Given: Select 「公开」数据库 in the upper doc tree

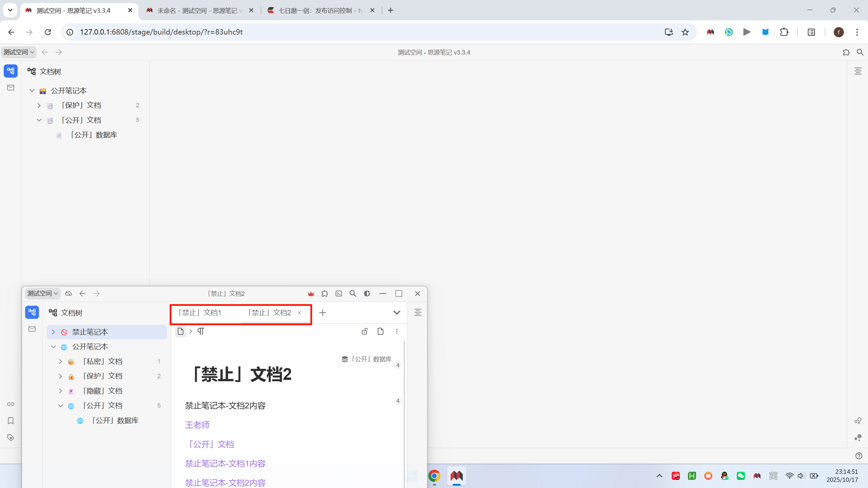Looking at the screenshot, I should [x=93, y=135].
